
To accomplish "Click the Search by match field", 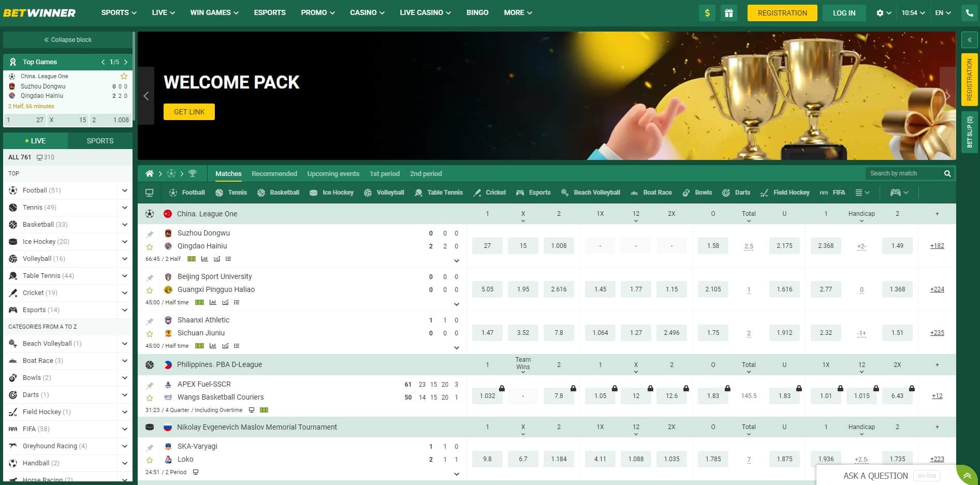I will tap(903, 173).
